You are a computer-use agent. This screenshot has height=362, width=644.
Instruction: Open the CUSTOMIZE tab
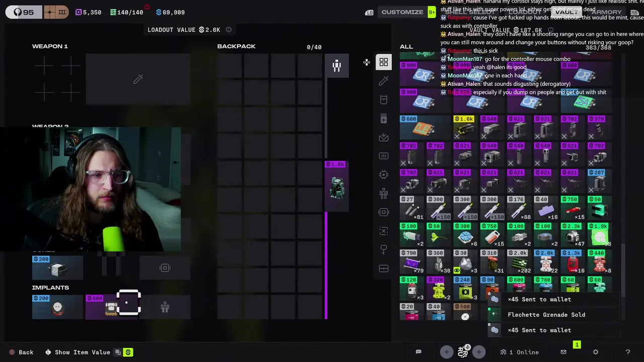click(402, 12)
